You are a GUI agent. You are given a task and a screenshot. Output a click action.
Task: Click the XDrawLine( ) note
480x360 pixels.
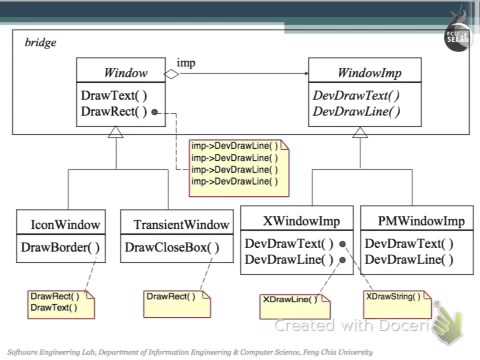[295, 307]
